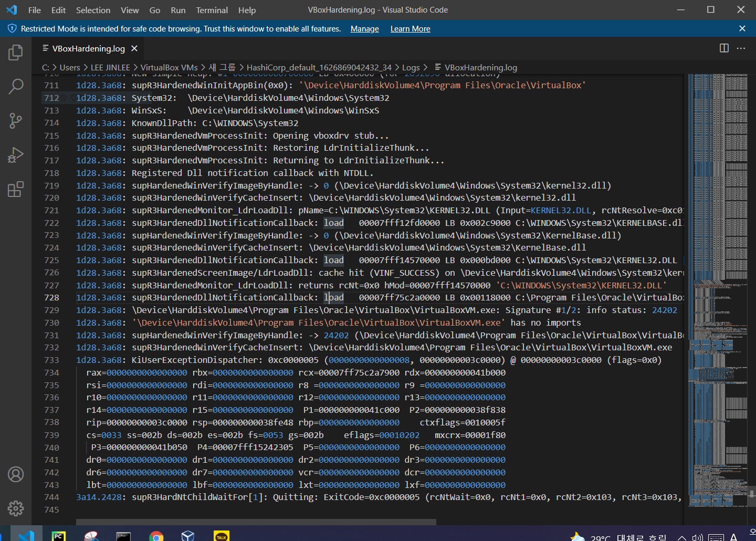Viewport: 756px width, 541px height.
Task: Click the VirtualBox VMs breadcrumb
Action: [168, 67]
